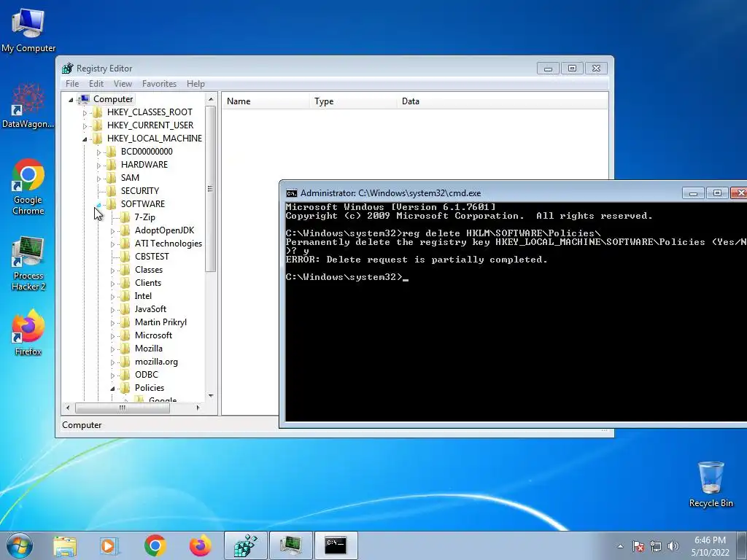Expand the SAM key
Image resolution: width=747 pixels, height=560 pixels.
pos(98,179)
